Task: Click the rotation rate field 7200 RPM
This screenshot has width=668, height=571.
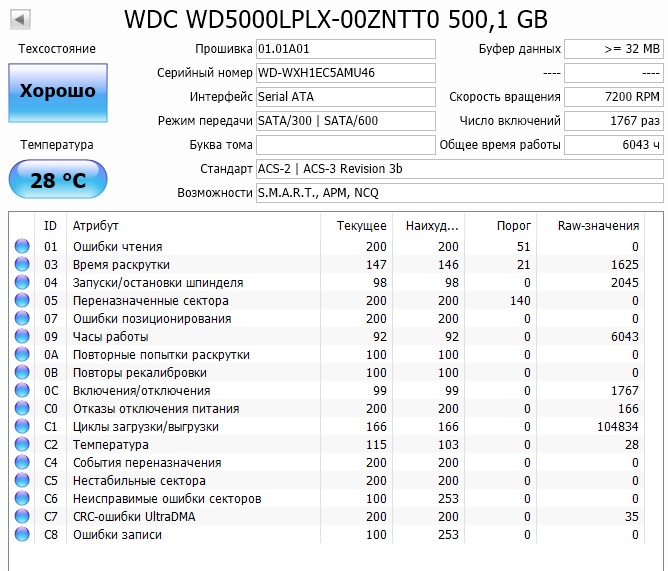Action: [614, 97]
